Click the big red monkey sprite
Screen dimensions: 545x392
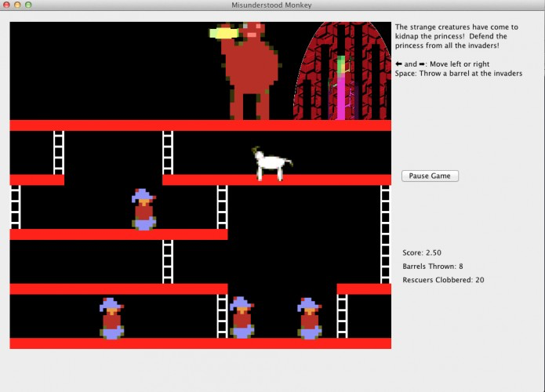(x=249, y=71)
